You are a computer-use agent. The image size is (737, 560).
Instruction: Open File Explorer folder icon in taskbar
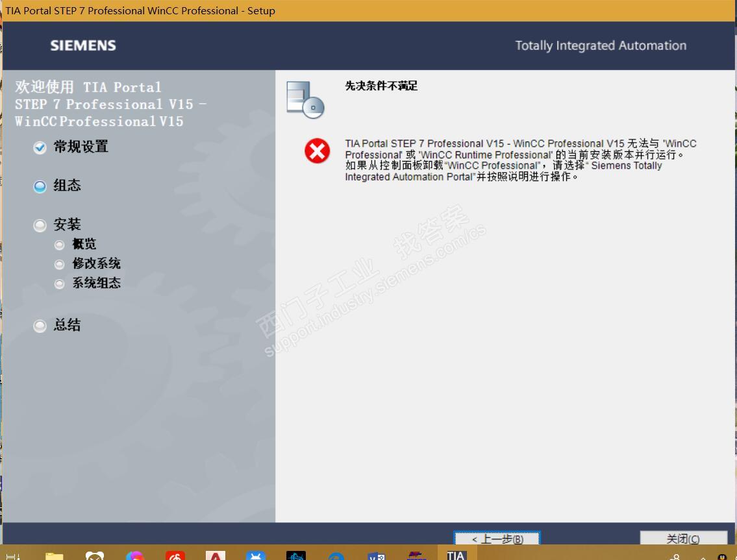click(54, 555)
